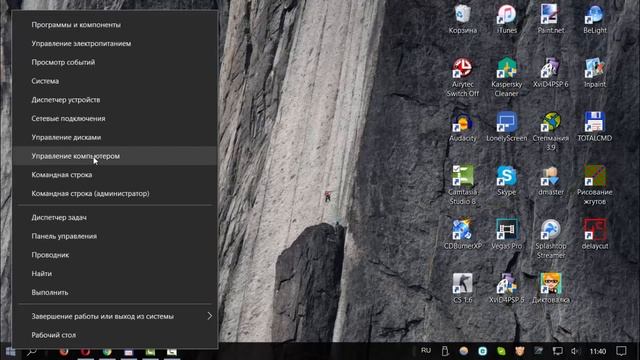Click the LonelyScreen desktop shortcut
Screen dimensions: 640x360
pyautogui.click(x=507, y=127)
